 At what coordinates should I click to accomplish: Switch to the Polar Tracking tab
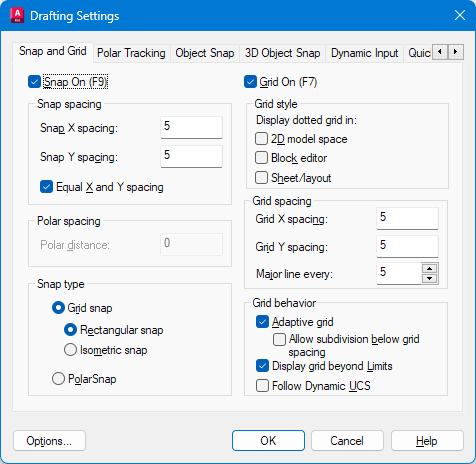[131, 53]
